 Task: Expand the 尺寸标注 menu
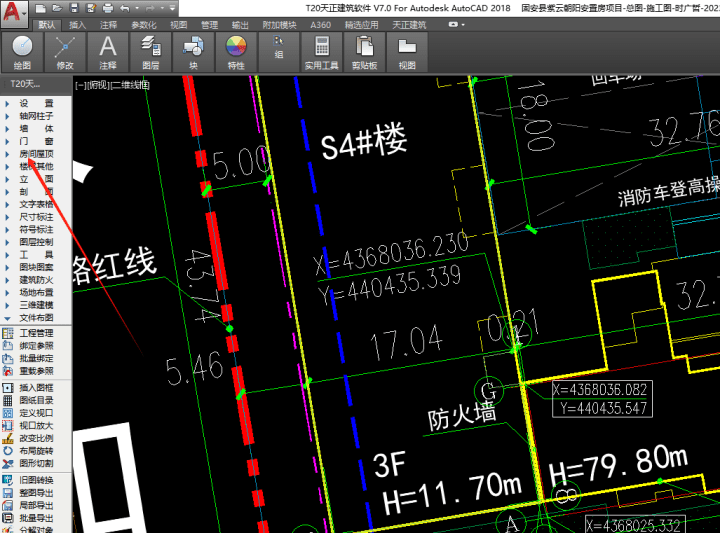click(36, 217)
